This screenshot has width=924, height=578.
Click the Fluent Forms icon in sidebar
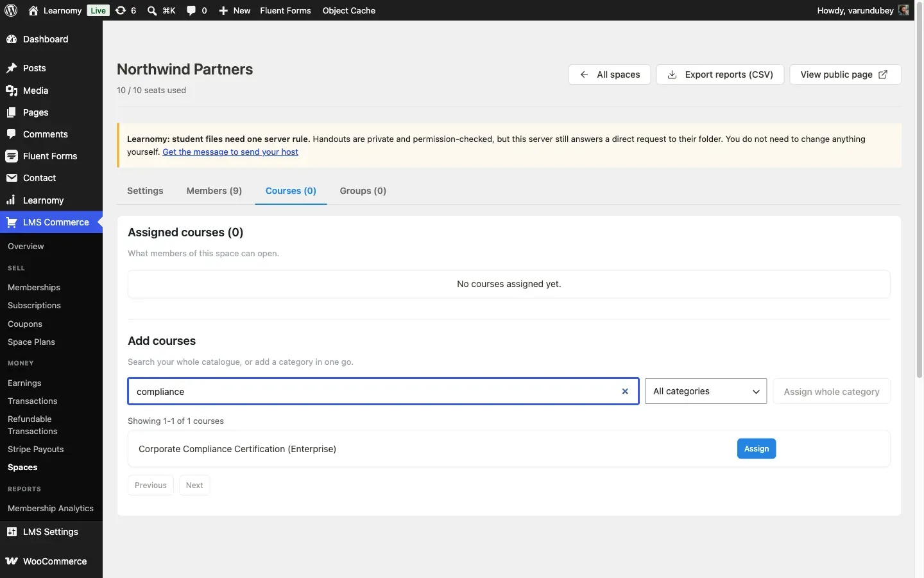pos(12,156)
